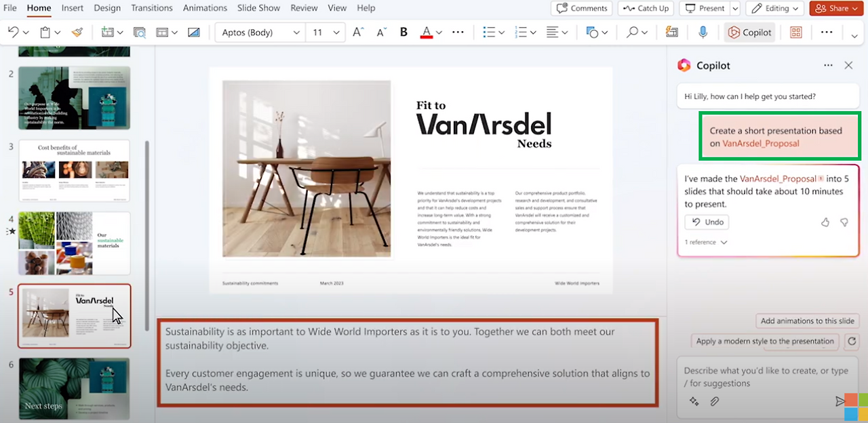Viewport: 868px width, 423px height.
Task: Click the Copilot prompt input field
Action: click(x=767, y=377)
